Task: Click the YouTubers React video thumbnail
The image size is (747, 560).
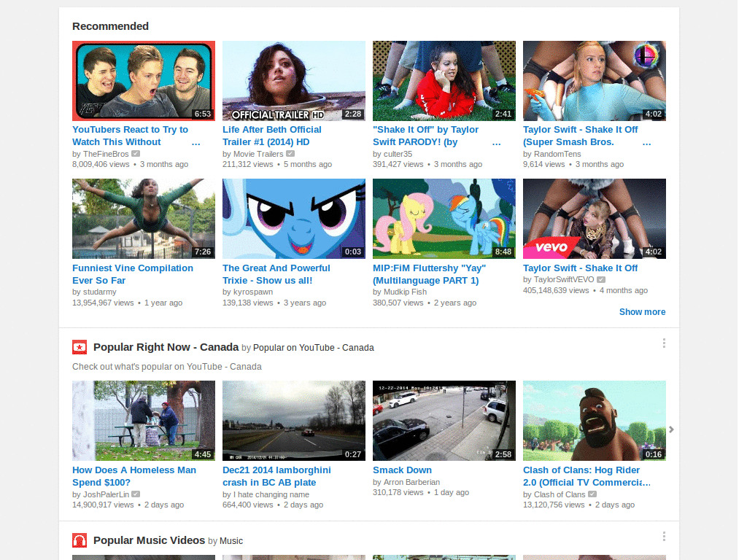Action: 144,80
